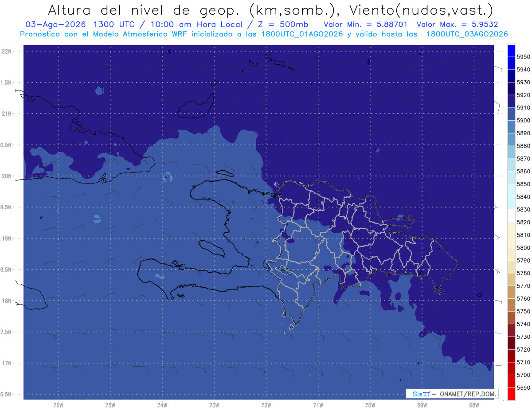Click the '21N' latitude label
This screenshot has width=532, height=411.
tap(8, 114)
